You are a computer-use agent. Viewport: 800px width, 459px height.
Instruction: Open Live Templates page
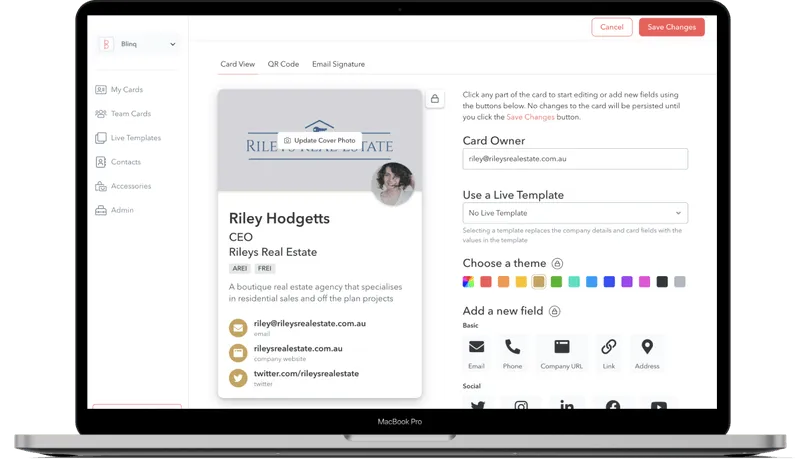click(128, 138)
